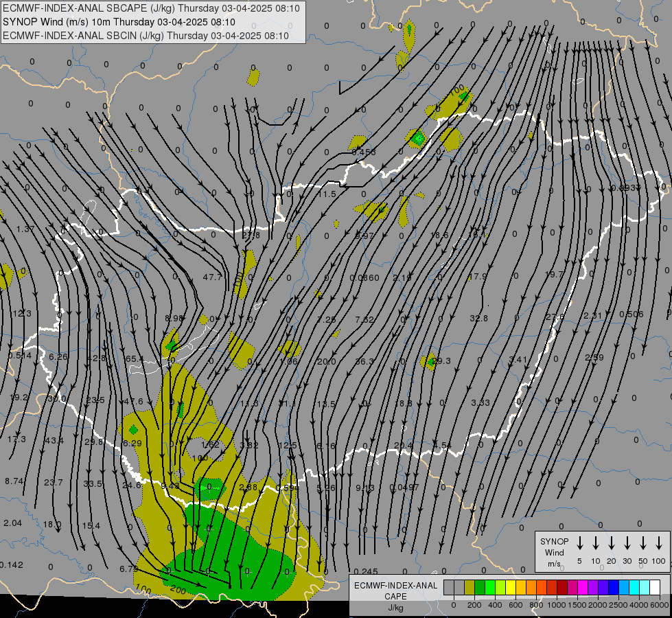Click the 'SYNOP Wind (m/s) 10m' header line
Screen dimensions: 672x618
[x=119, y=22]
